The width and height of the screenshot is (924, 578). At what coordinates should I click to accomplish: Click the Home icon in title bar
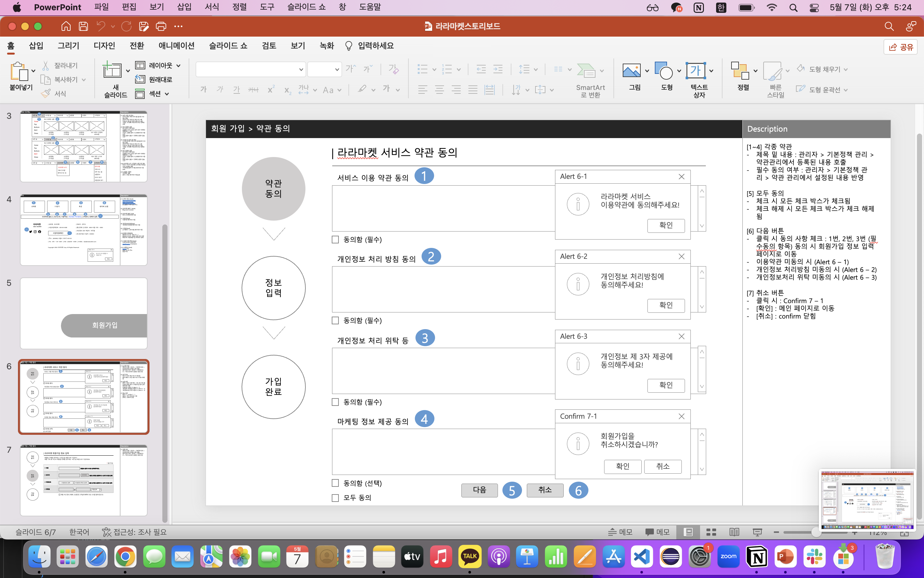coord(66,26)
